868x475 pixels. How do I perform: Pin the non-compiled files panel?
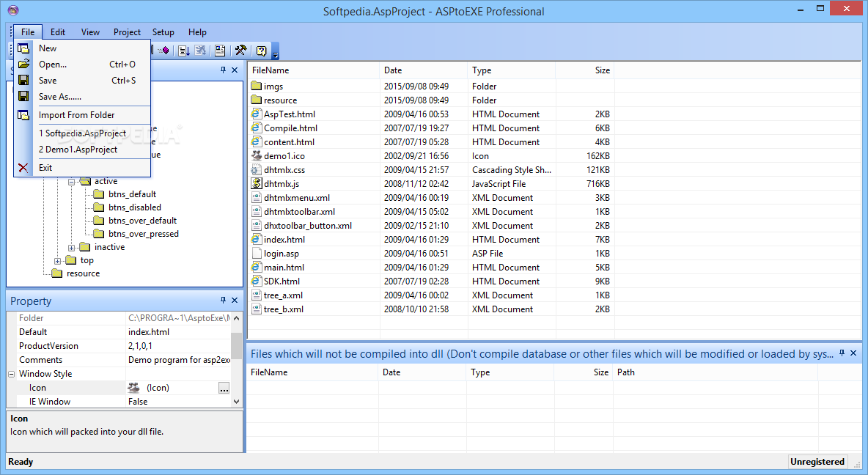[842, 353]
